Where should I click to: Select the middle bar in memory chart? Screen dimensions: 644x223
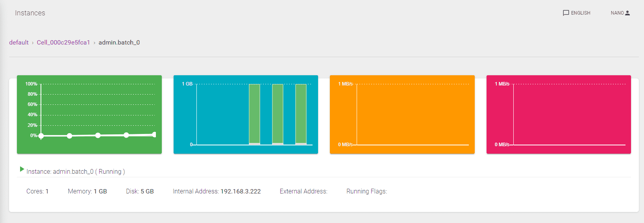(278, 114)
